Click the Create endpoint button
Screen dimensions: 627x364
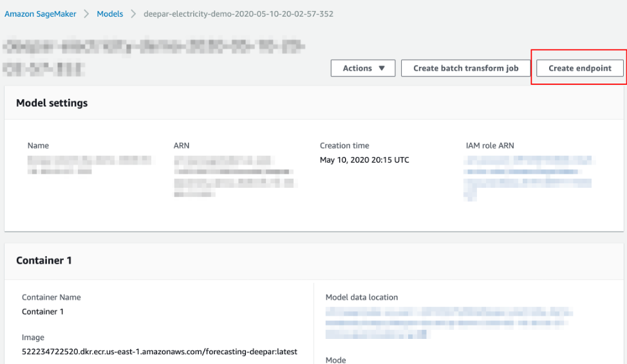pyautogui.click(x=580, y=68)
